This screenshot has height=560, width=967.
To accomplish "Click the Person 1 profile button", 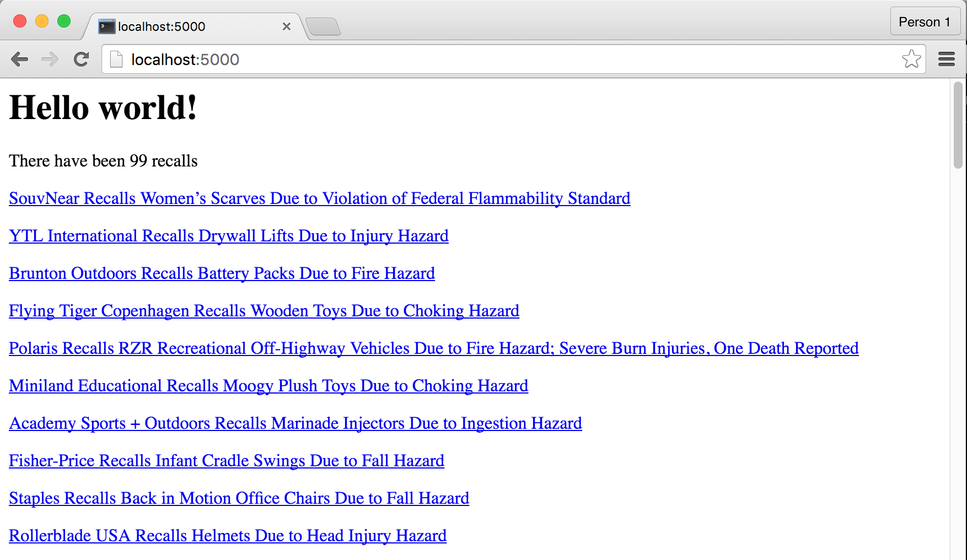I will [x=925, y=21].
